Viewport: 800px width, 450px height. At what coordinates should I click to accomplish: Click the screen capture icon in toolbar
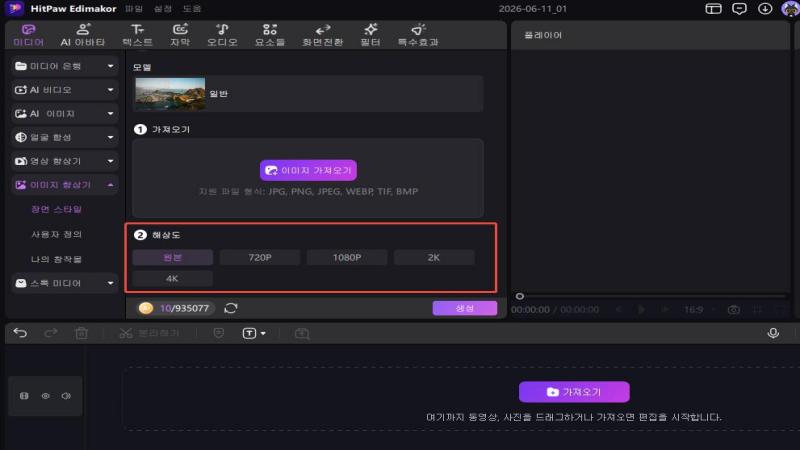[x=302, y=334]
